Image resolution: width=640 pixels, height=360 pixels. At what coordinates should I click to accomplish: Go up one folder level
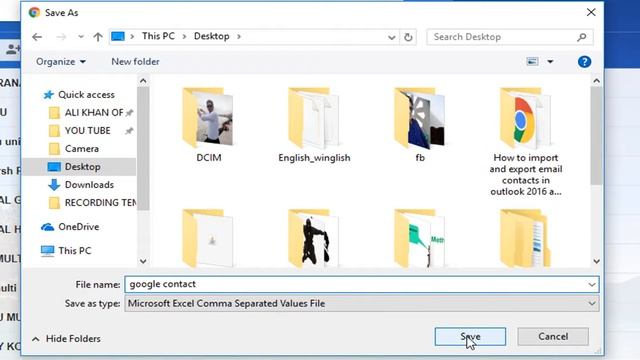(x=98, y=37)
